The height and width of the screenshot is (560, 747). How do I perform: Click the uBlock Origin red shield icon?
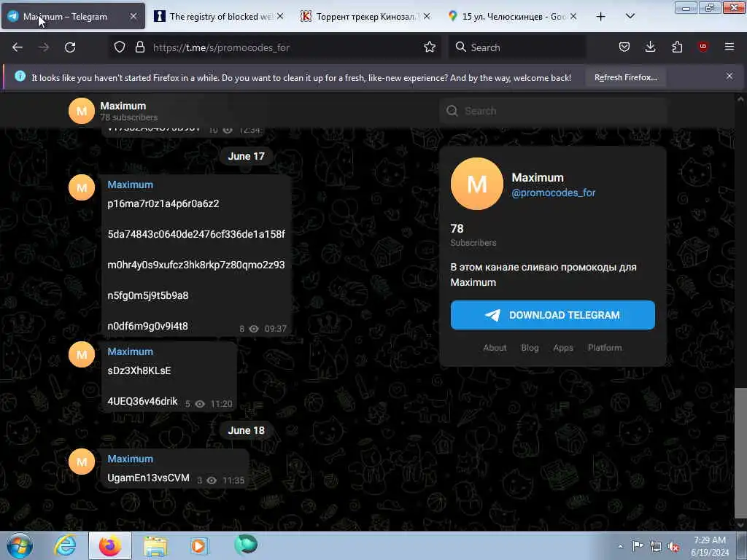click(703, 47)
